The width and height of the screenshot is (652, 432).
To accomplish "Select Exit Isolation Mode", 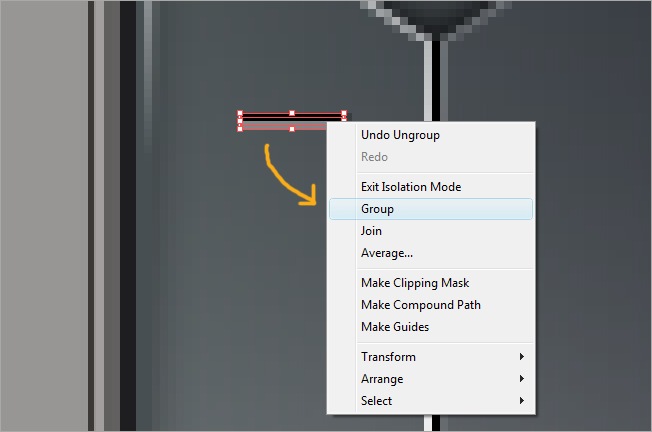I will click(x=431, y=187).
